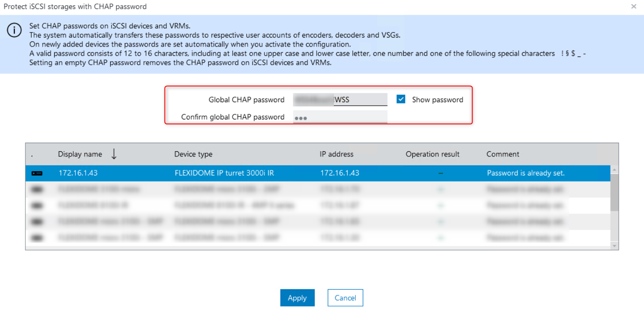644x322 pixels.
Task: Click the device list vertical scrollbar thumb
Action: click(614, 193)
